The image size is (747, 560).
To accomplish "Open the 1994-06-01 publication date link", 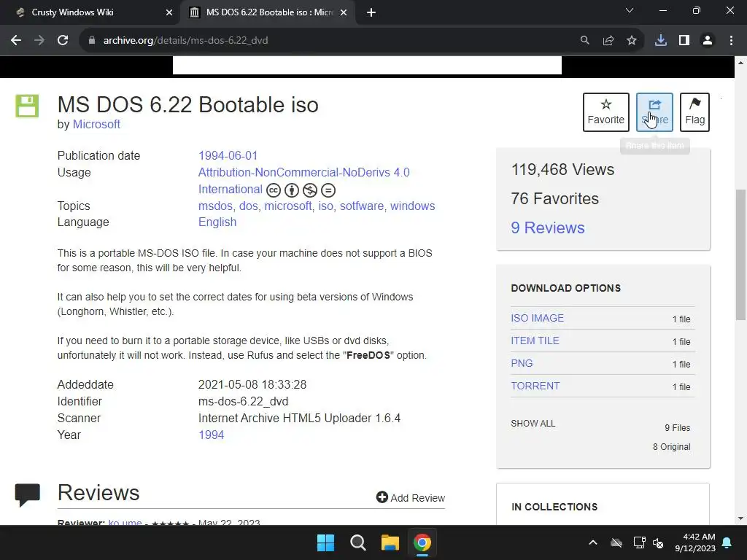I will pos(228,156).
